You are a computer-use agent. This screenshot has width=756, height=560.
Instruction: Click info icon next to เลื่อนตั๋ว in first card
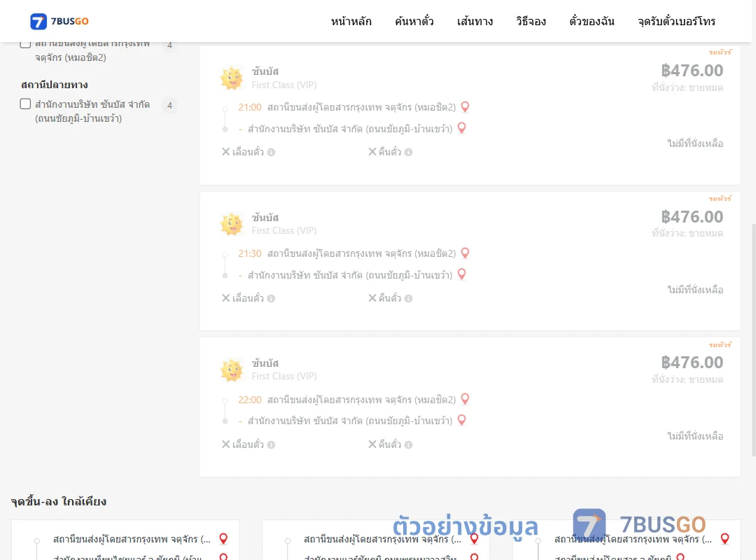(x=272, y=152)
